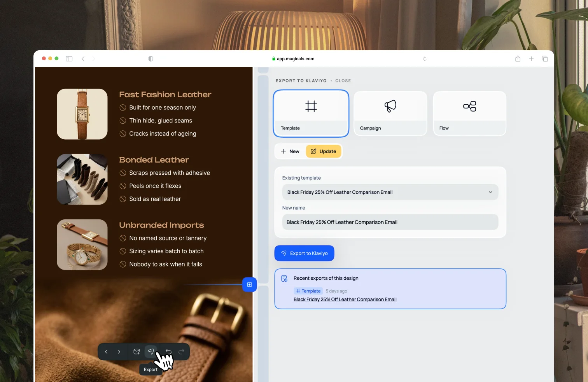Click the megaphone icon on the Campaign card
588x382 pixels.
pyautogui.click(x=390, y=106)
